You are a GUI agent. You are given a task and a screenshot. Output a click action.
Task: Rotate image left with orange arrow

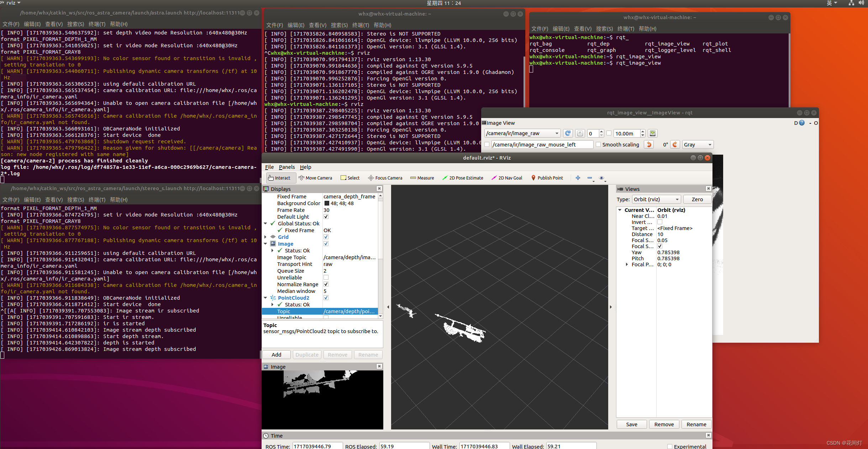point(649,144)
